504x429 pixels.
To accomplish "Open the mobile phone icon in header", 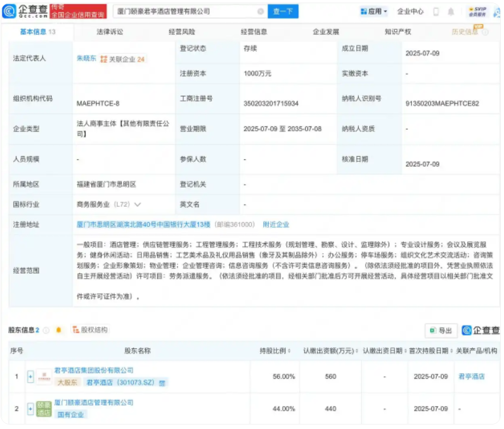I will (x=436, y=12).
